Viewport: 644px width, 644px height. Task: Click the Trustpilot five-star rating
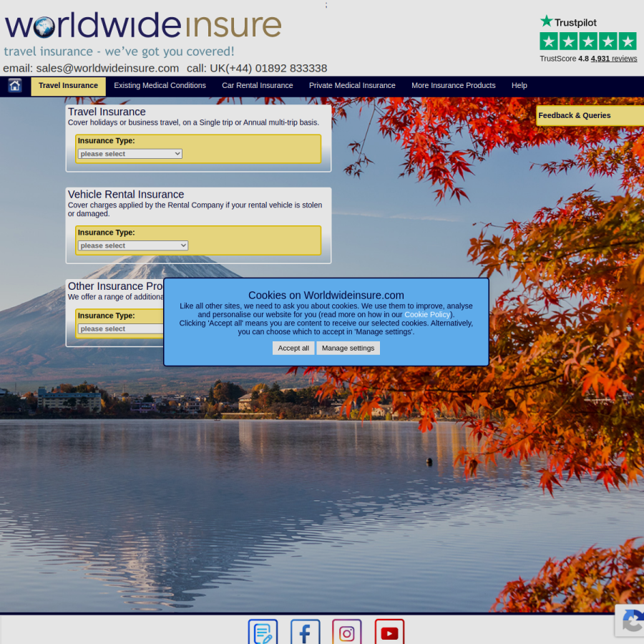tap(588, 42)
